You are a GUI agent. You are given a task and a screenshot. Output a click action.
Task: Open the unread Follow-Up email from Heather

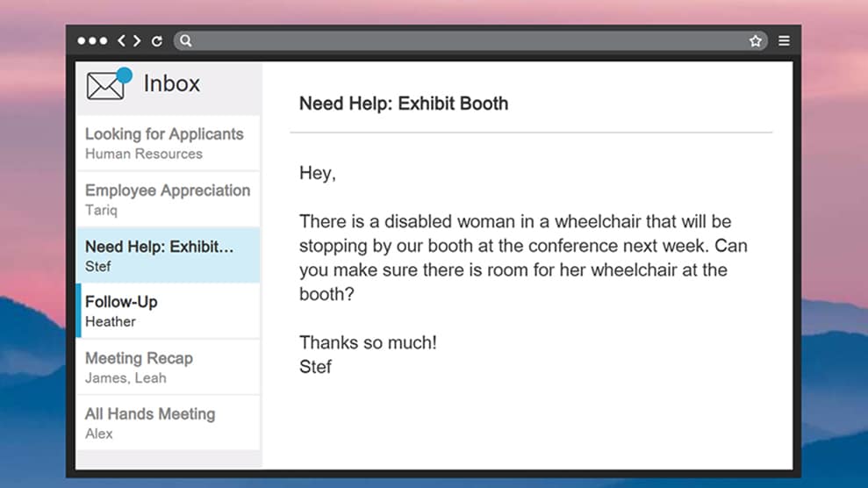(168, 311)
